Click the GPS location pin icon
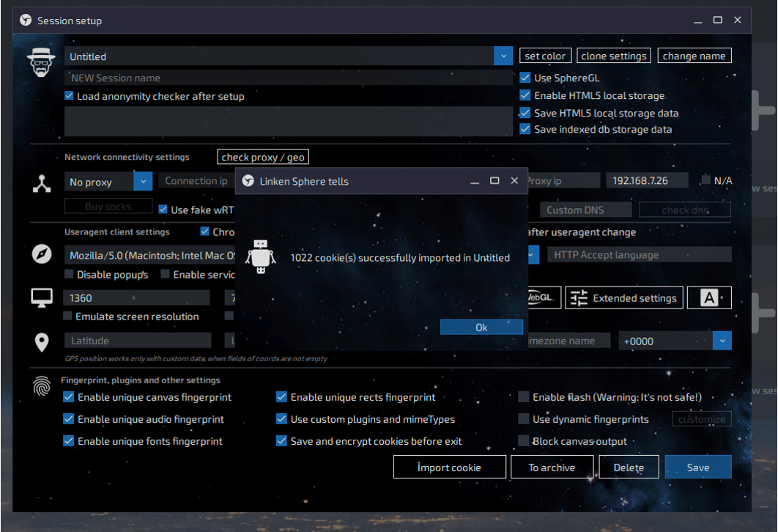 [42, 341]
